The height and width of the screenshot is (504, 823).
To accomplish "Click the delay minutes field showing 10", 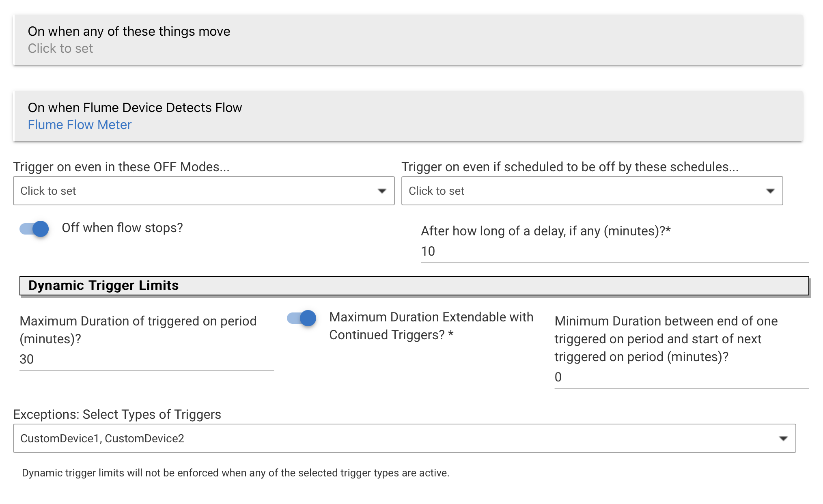I will (x=614, y=252).
